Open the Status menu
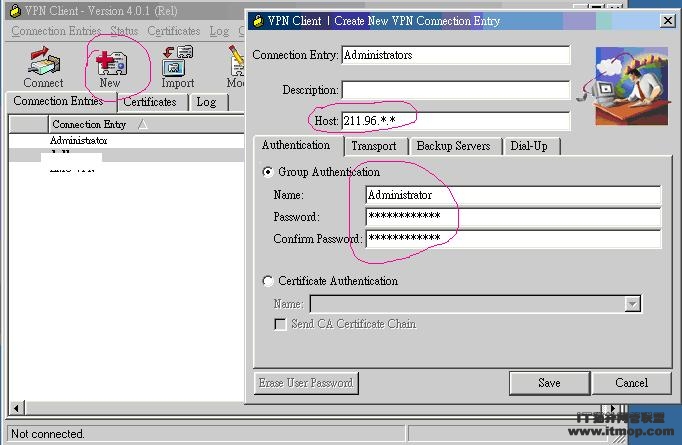Screen dimensions: 682x445 124,31
